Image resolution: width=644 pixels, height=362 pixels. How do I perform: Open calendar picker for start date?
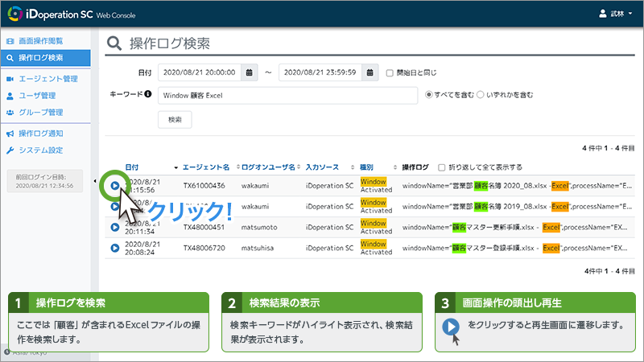click(x=250, y=72)
